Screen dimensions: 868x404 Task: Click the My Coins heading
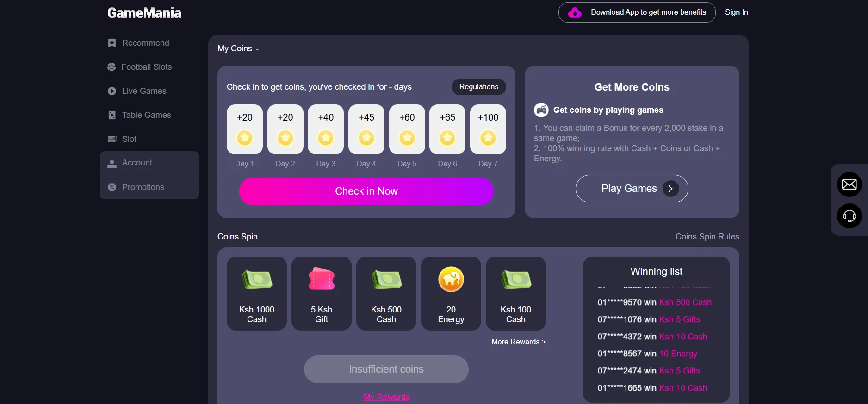pos(235,49)
